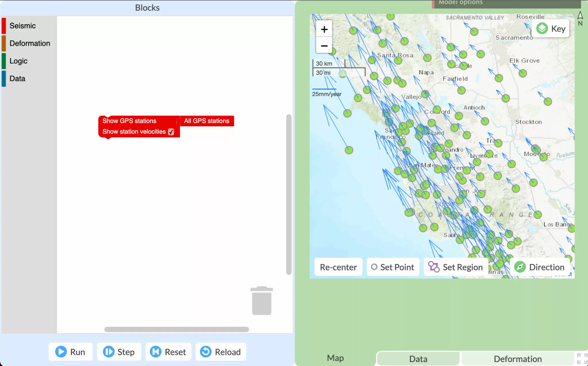The width and height of the screenshot is (588, 366).
Task: Activate the Set Region polygon tool
Action: [x=455, y=267]
